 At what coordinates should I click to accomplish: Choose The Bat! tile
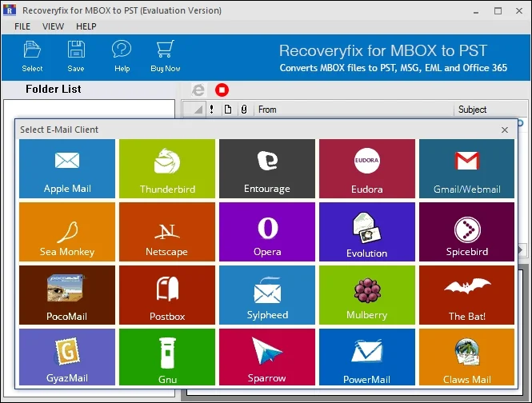pyautogui.click(x=466, y=295)
